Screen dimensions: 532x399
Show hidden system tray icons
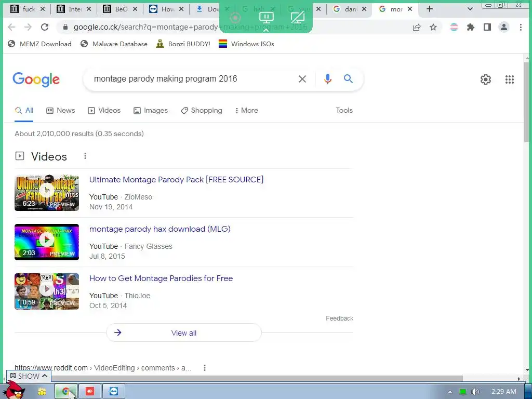pos(450,392)
